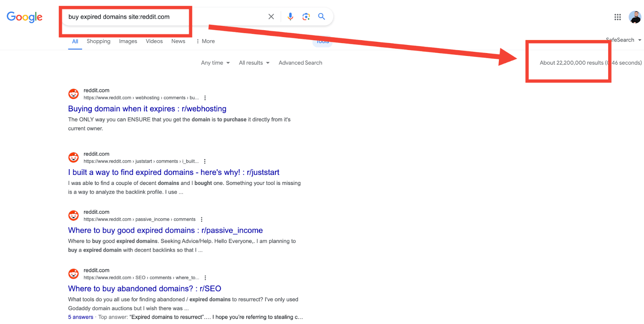Open 'Where to buy abandoned domains?' result

pyautogui.click(x=144, y=289)
